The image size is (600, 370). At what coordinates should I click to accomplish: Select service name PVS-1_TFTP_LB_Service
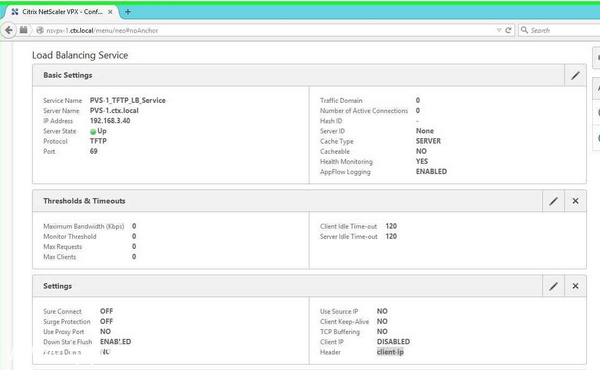pyautogui.click(x=128, y=100)
